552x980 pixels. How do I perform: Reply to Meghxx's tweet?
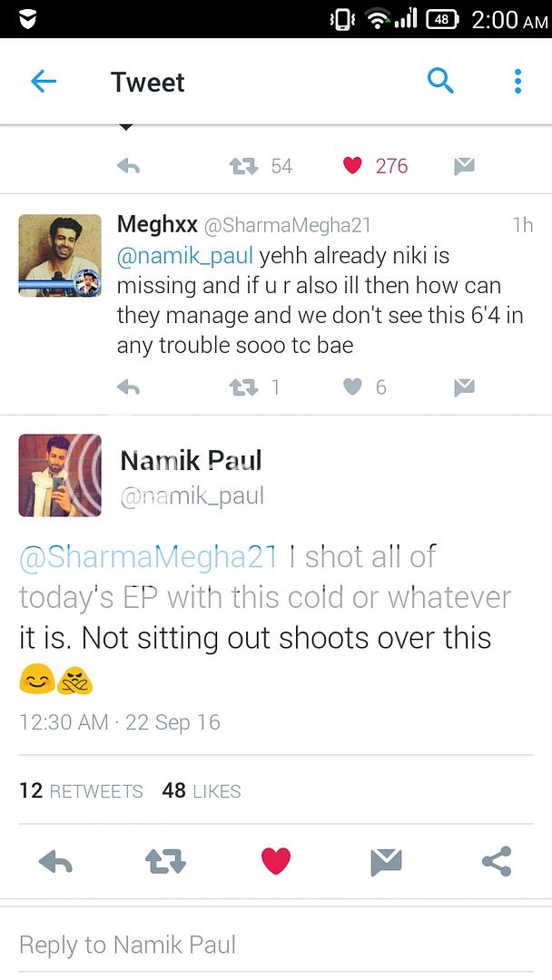[128, 387]
